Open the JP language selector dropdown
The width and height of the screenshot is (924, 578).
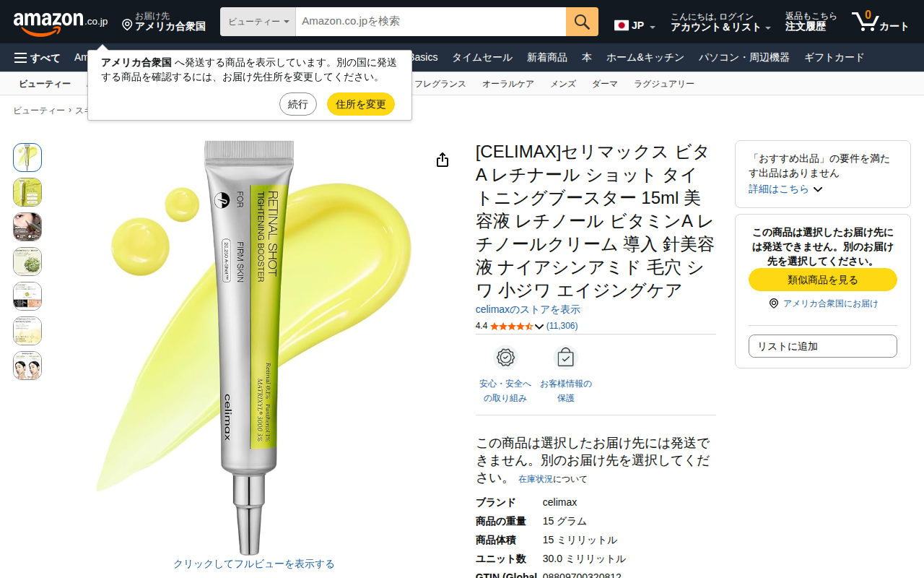(x=635, y=26)
